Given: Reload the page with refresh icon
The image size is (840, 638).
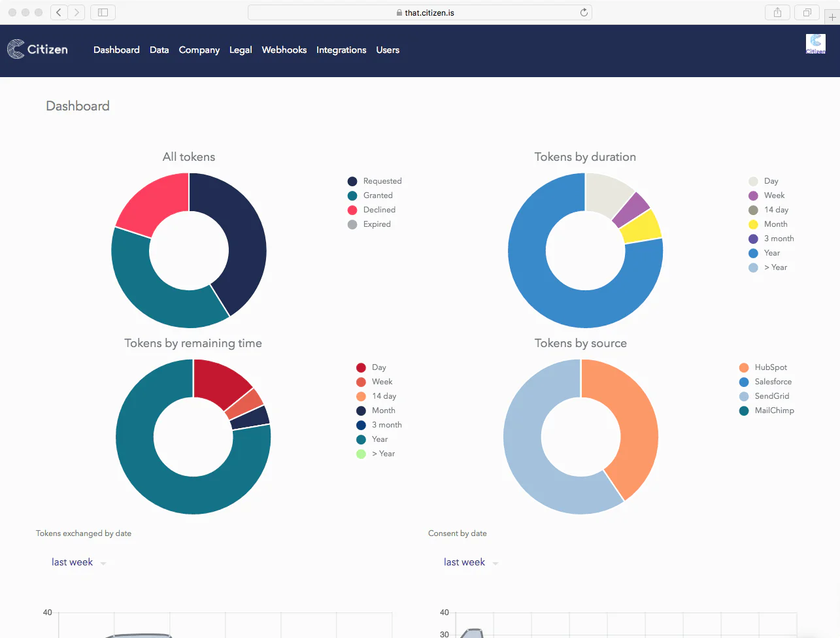Looking at the screenshot, I should coord(584,12).
